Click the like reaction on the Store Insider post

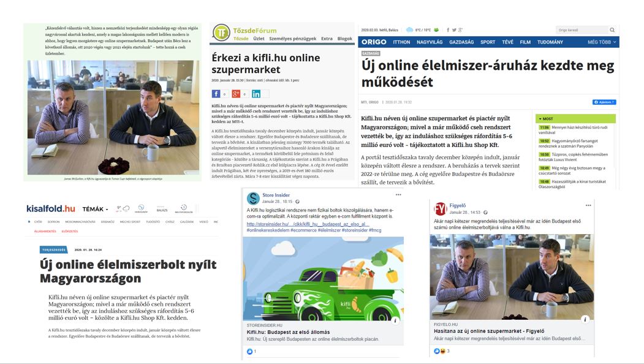pyautogui.click(x=250, y=351)
